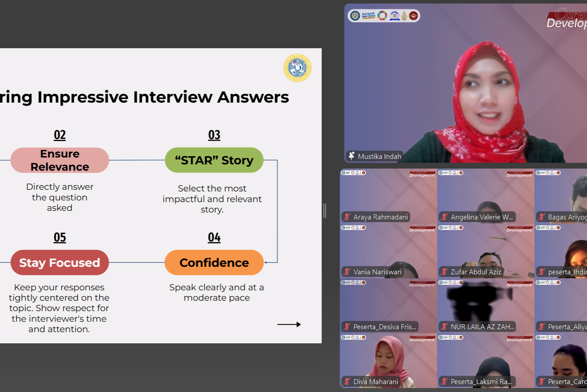Click the muted mic icon on Peserta_Desiva Fris... tile
This screenshot has height=392, width=587.
pyautogui.click(x=347, y=327)
